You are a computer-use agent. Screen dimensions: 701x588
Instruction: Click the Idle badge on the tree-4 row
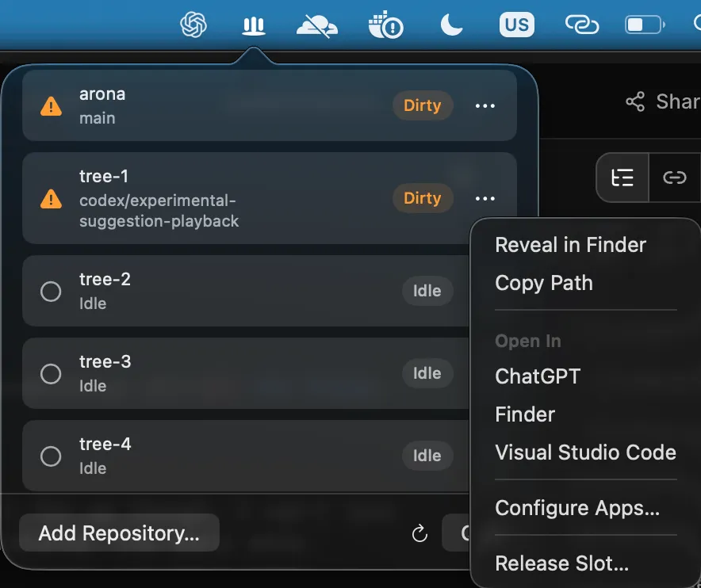pos(427,456)
